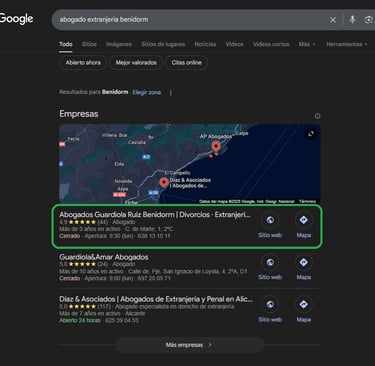Open the Herramientas dropdown
This screenshot has height=366, width=375.
point(347,44)
